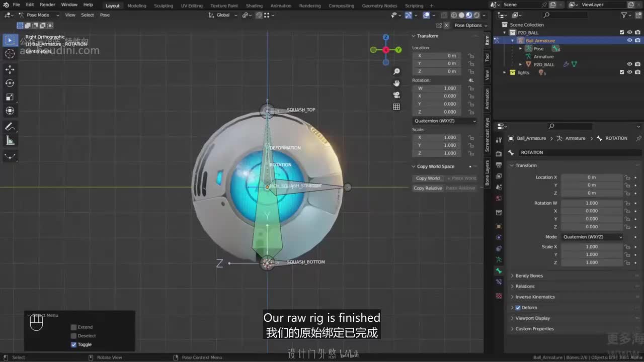
Task: Select the Transform tool
Action: [10, 111]
